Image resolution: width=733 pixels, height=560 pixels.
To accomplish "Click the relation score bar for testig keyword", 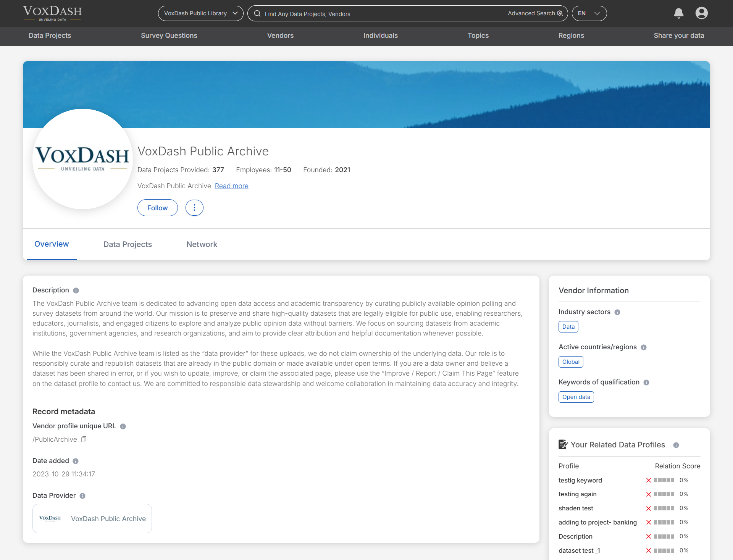I will (x=664, y=480).
